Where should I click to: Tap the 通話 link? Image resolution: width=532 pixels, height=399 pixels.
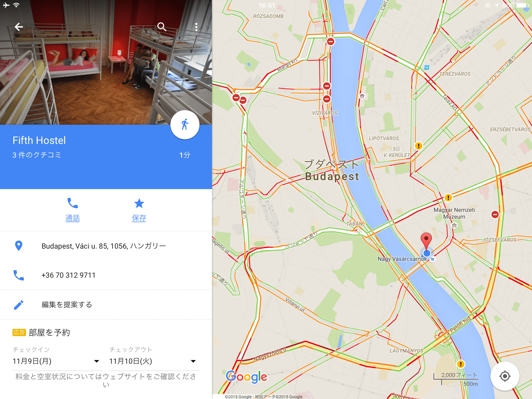(72, 218)
